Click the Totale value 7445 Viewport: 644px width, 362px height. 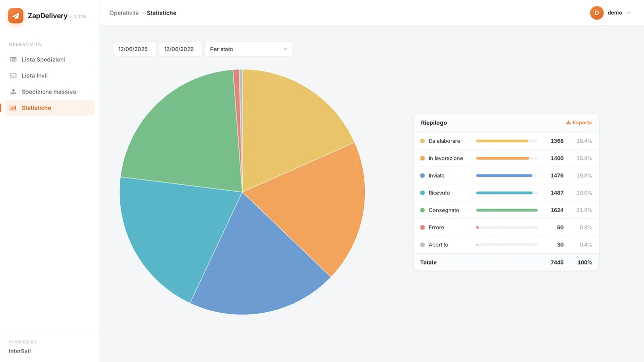(x=557, y=262)
